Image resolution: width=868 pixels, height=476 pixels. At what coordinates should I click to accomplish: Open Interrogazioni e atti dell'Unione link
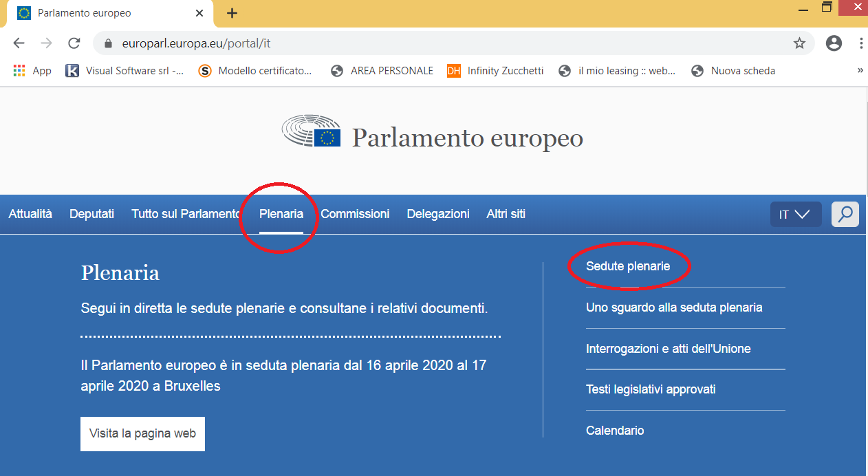[x=668, y=349]
